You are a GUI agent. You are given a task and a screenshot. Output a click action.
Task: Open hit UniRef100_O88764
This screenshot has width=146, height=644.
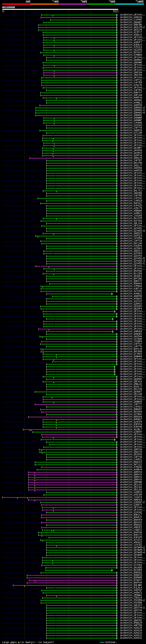pyautogui.click(x=131, y=72)
